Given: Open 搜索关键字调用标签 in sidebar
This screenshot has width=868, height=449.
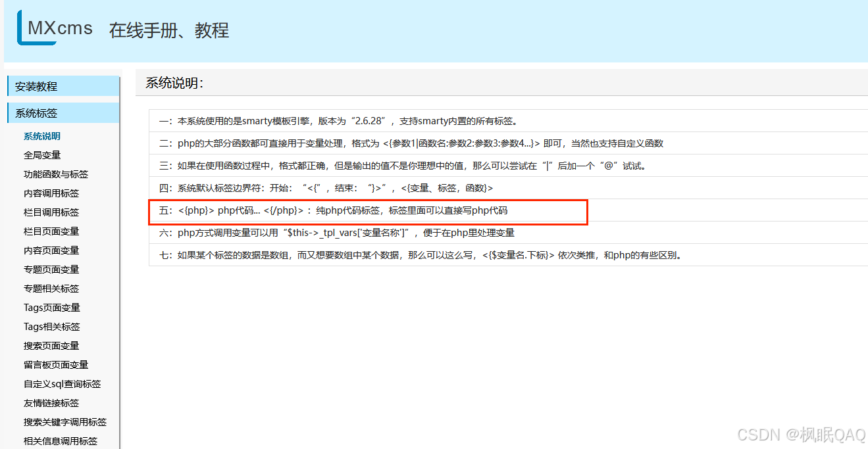Looking at the screenshot, I should [64, 421].
